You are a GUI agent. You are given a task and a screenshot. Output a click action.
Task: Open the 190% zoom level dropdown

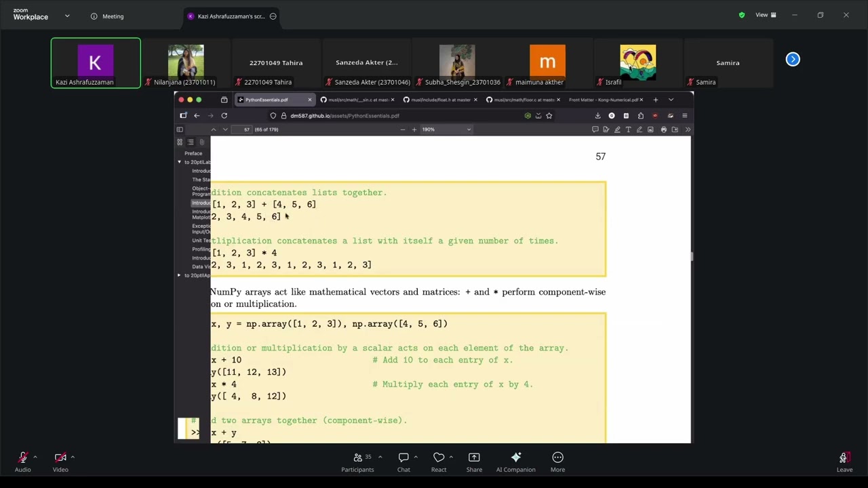[446, 129]
